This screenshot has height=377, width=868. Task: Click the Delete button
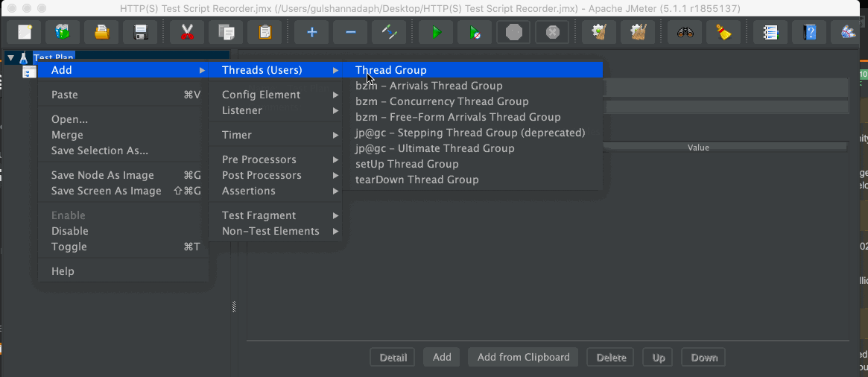coord(611,357)
